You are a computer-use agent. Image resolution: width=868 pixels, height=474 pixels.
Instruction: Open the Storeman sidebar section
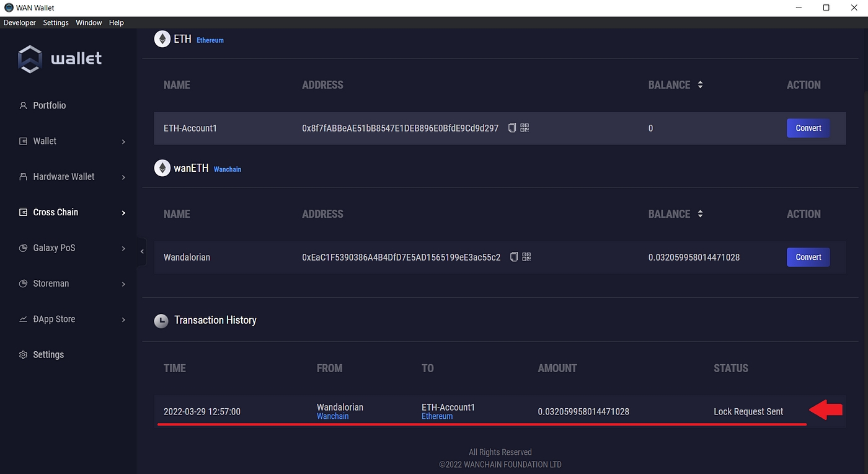51,284
